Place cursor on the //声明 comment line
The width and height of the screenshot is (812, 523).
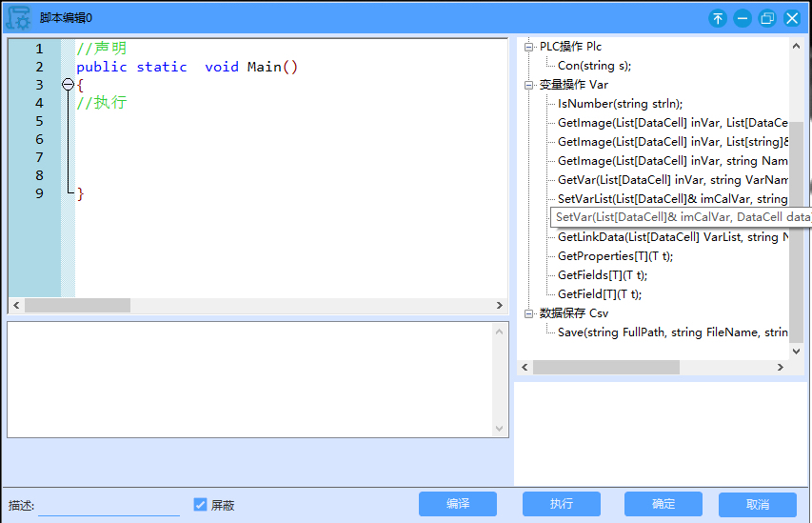pyautogui.click(x=102, y=49)
